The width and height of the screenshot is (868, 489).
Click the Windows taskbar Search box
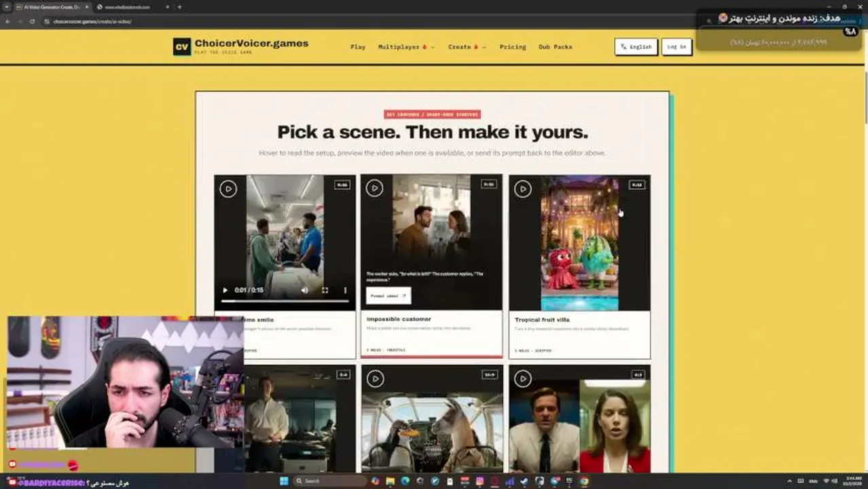pyautogui.click(x=329, y=482)
